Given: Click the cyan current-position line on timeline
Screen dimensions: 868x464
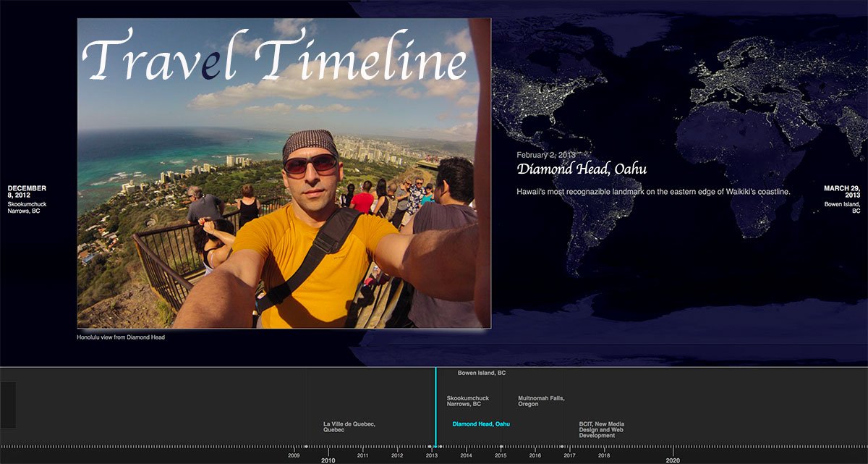Looking at the screenshot, I should point(435,391).
